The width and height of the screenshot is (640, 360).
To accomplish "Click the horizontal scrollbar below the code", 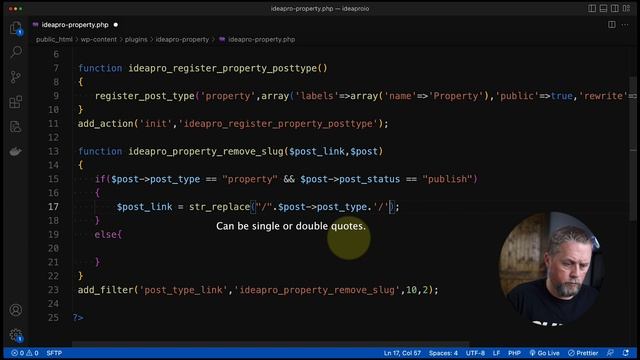I will [271, 344].
